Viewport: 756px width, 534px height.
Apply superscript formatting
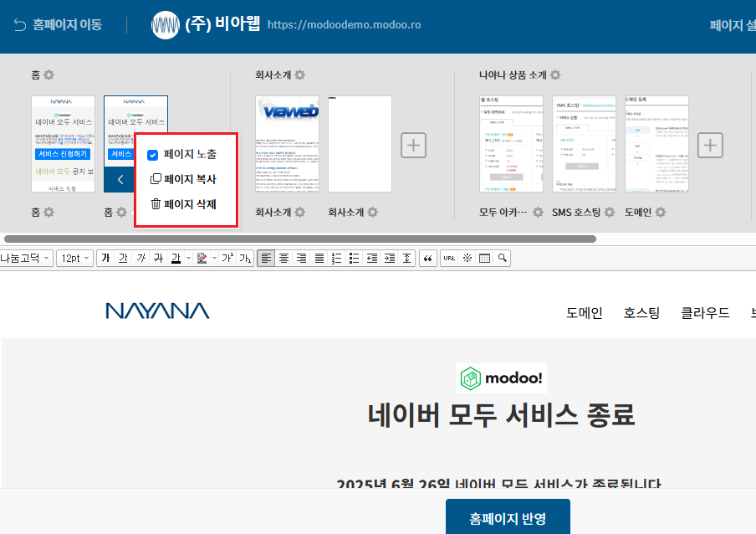[x=227, y=258]
